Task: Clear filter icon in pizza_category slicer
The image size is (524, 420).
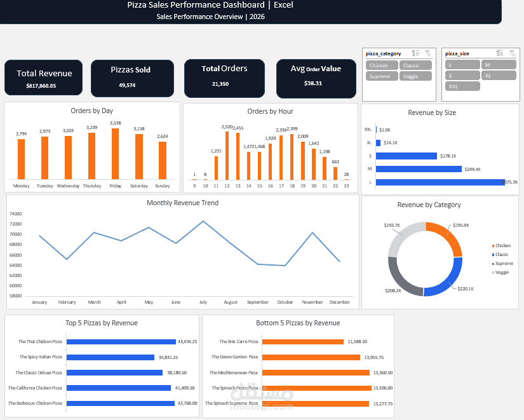Action: coord(427,53)
